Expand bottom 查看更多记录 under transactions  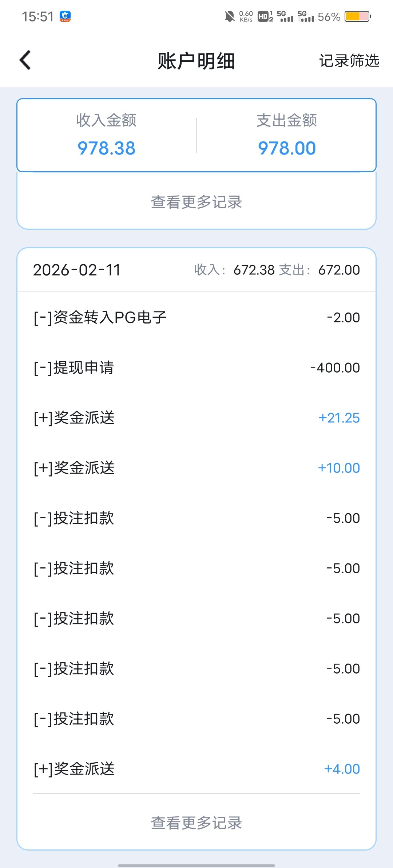coord(196,823)
